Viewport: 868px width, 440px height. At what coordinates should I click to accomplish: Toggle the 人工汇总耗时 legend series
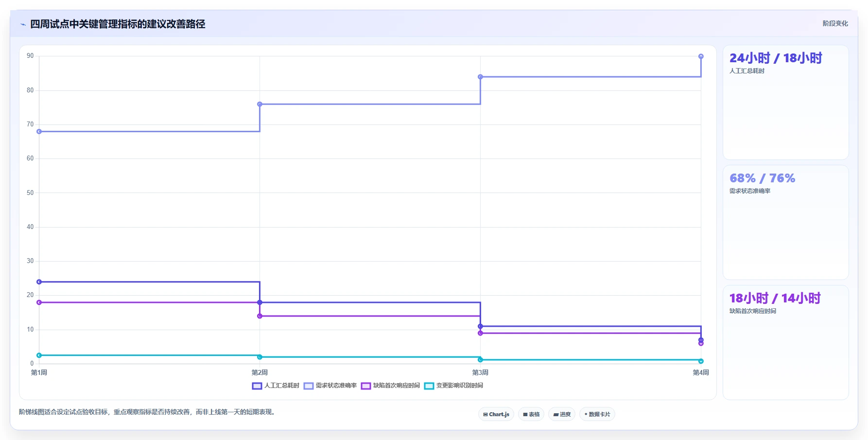point(276,386)
